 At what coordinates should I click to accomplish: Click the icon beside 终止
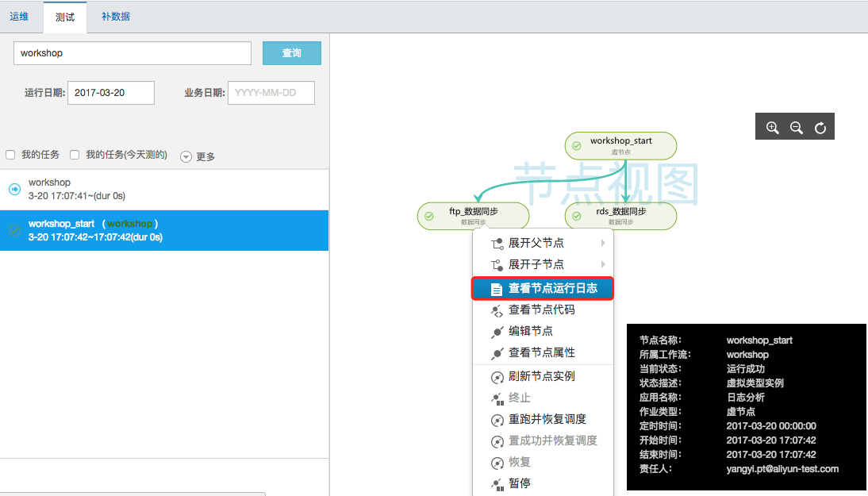(497, 398)
